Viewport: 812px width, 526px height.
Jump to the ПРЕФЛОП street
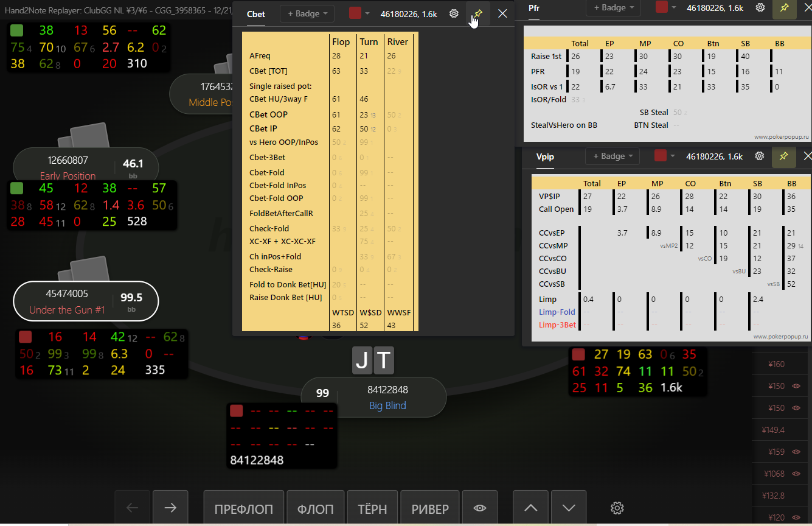[243, 508]
